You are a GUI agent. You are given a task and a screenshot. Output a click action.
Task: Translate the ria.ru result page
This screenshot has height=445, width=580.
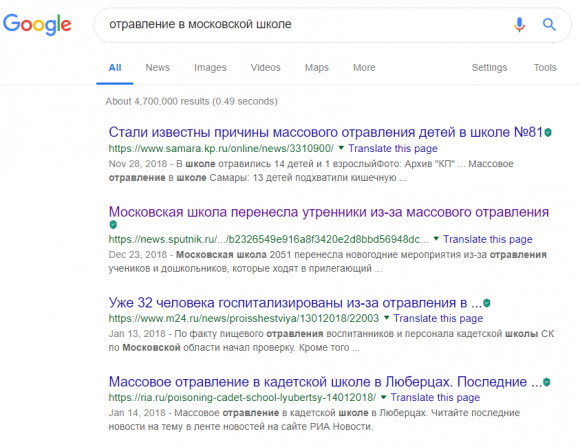(x=435, y=397)
